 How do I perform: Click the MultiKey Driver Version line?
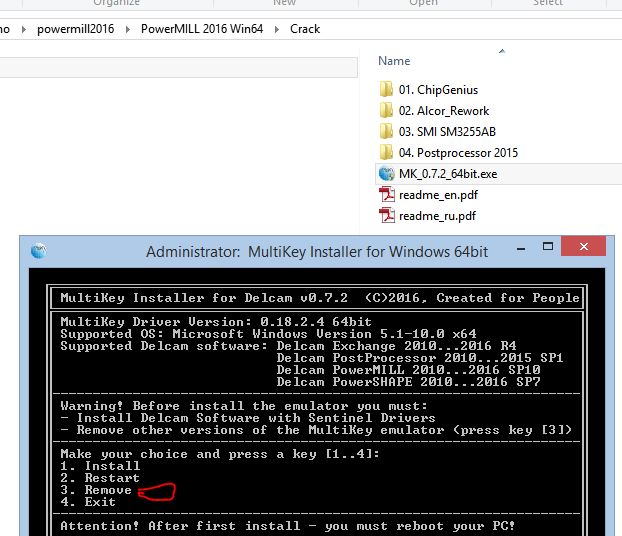tap(216, 322)
